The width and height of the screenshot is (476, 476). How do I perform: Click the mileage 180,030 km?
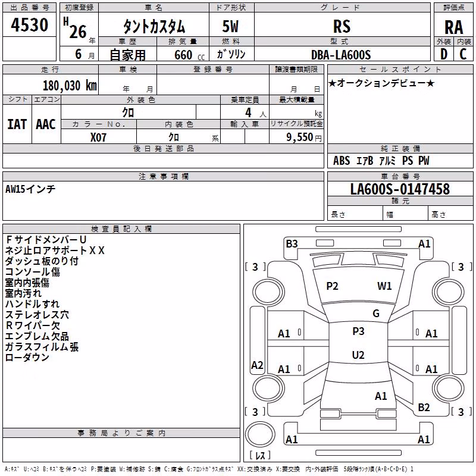pyautogui.click(x=70, y=86)
